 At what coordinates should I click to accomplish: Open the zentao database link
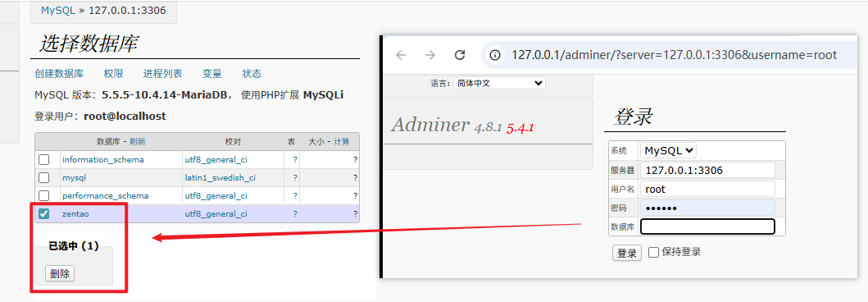pos(76,214)
